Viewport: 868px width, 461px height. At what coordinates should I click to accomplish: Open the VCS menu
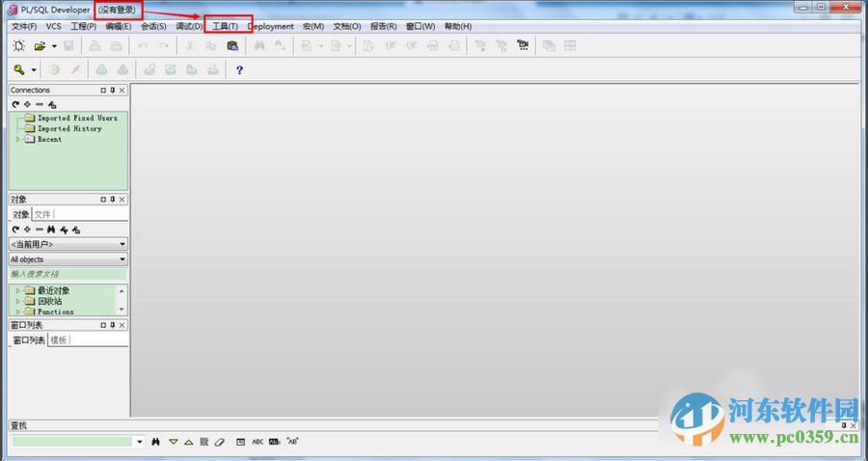[54, 27]
